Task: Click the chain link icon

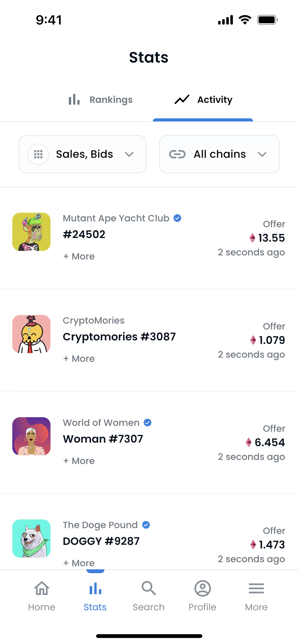Action: coord(177,154)
